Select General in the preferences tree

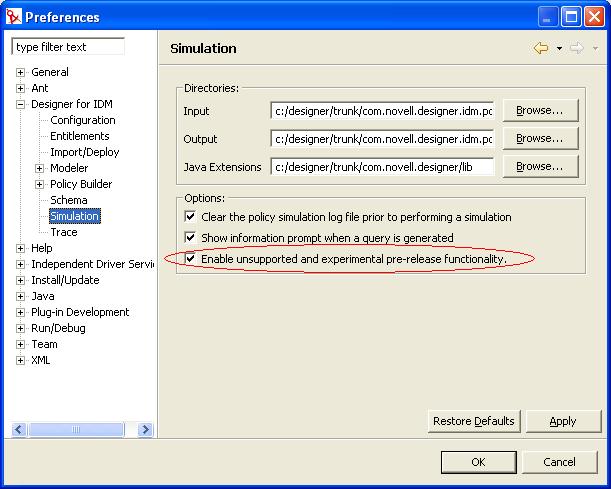click(x=50, y=72)
